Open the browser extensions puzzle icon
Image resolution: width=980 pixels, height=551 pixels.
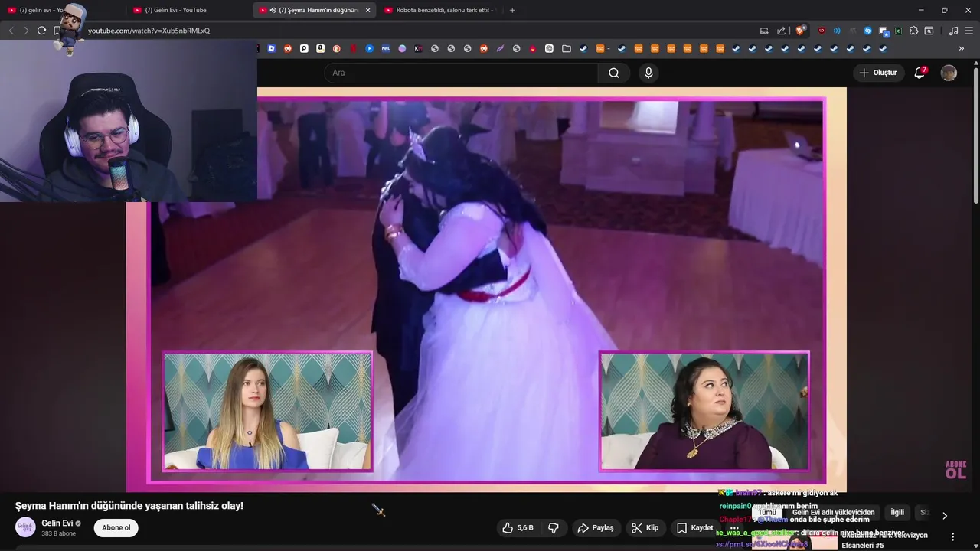(913, 31)
